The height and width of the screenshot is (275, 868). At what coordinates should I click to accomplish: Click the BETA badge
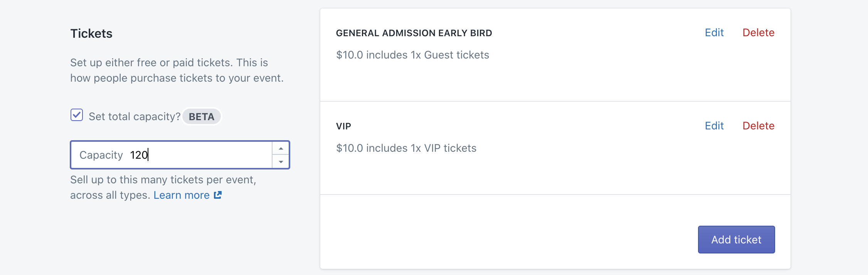point(202,117)
